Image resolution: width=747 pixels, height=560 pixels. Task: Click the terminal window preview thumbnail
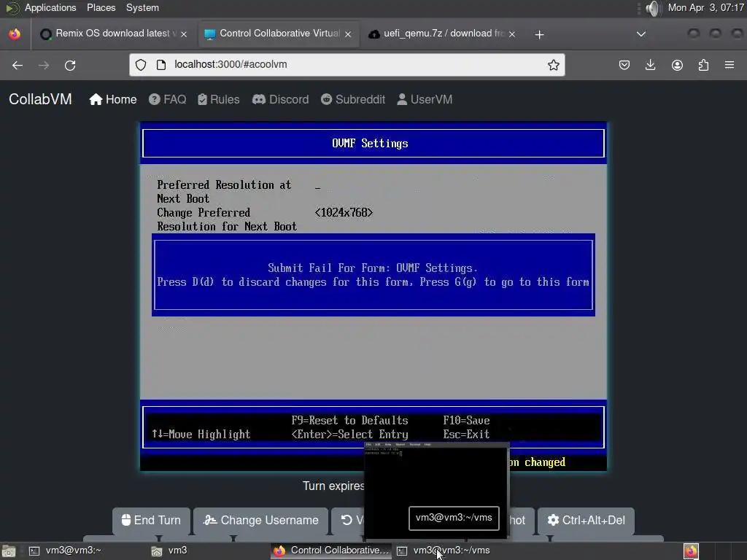436,491
